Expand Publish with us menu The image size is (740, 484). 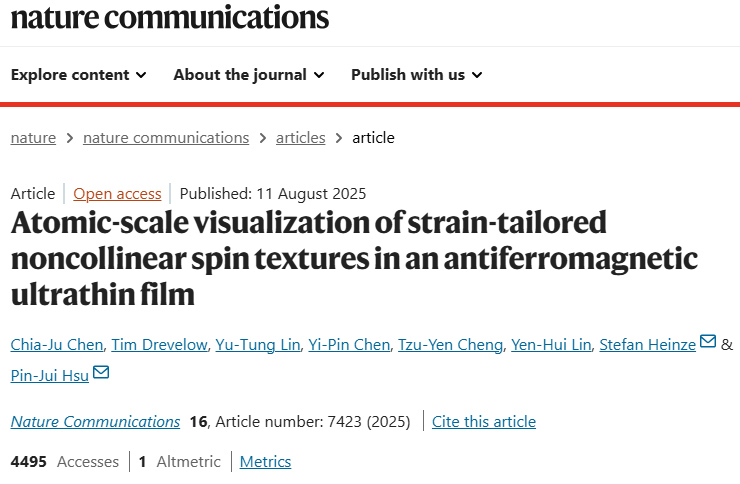(416, 75)
